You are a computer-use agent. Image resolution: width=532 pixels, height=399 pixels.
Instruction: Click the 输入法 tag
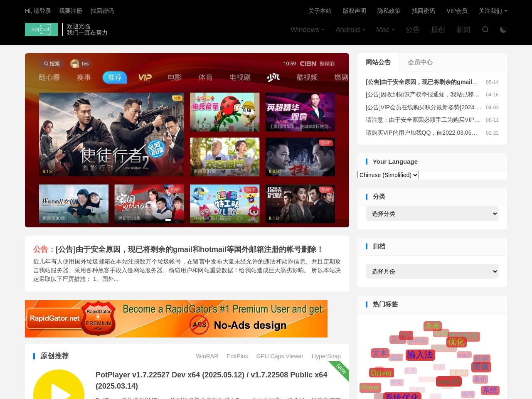point(420,355)
